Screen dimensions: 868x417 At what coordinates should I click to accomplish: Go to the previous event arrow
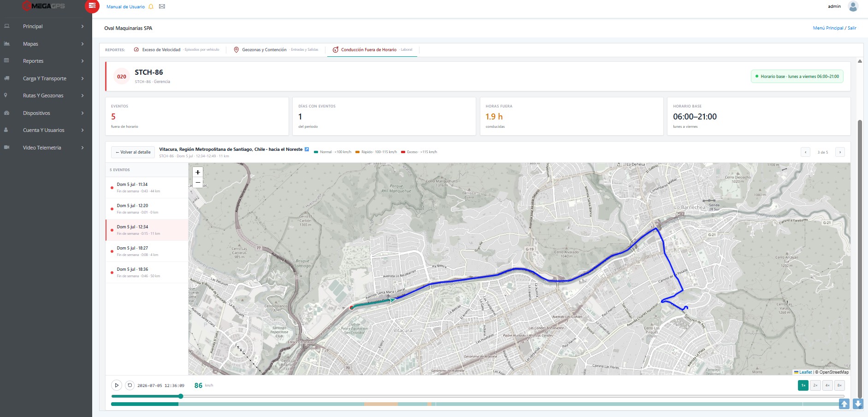point(805,152)
